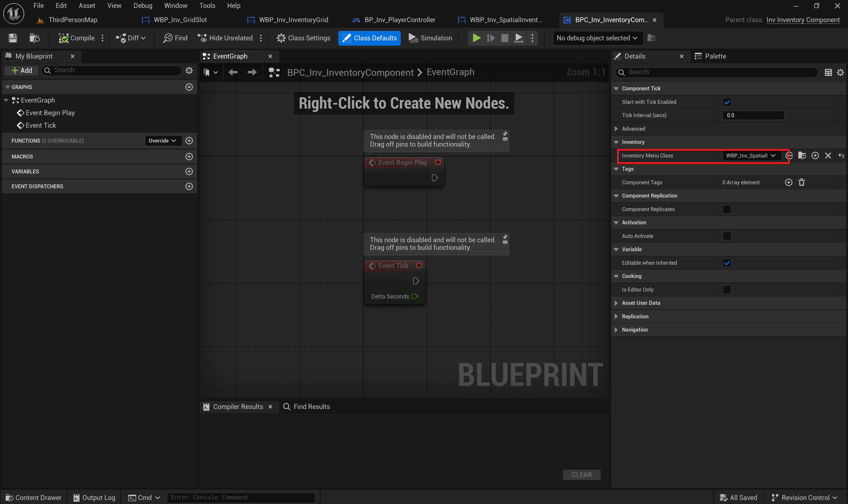Remove all Component Tags with trash icon
Image resolution: width=848 pixels, height=504 pixels.
801,182
